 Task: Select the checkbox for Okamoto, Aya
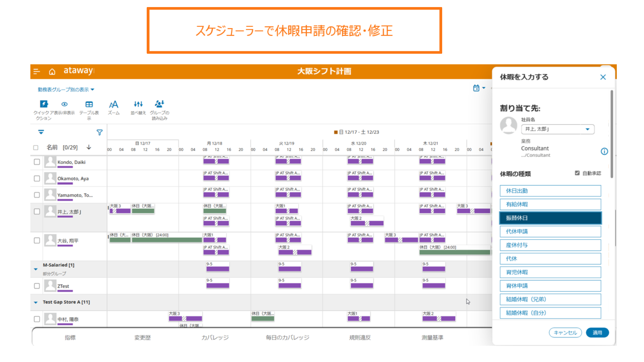click(x=37, y=179)
